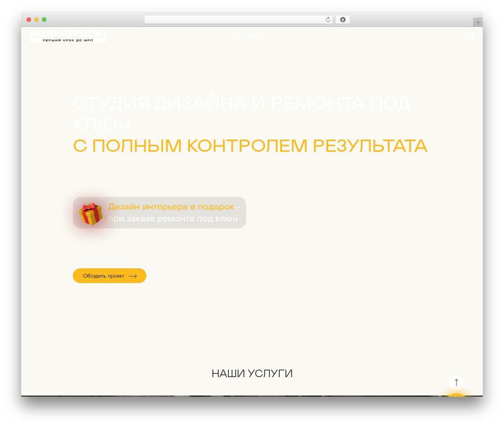
Task: Open the hamburger menu
Action: click(x=469, y=37)
